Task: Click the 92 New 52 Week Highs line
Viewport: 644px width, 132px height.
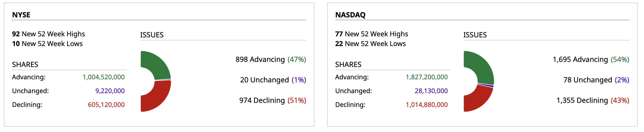Action: pyautogui.click(x=48, y=34)
